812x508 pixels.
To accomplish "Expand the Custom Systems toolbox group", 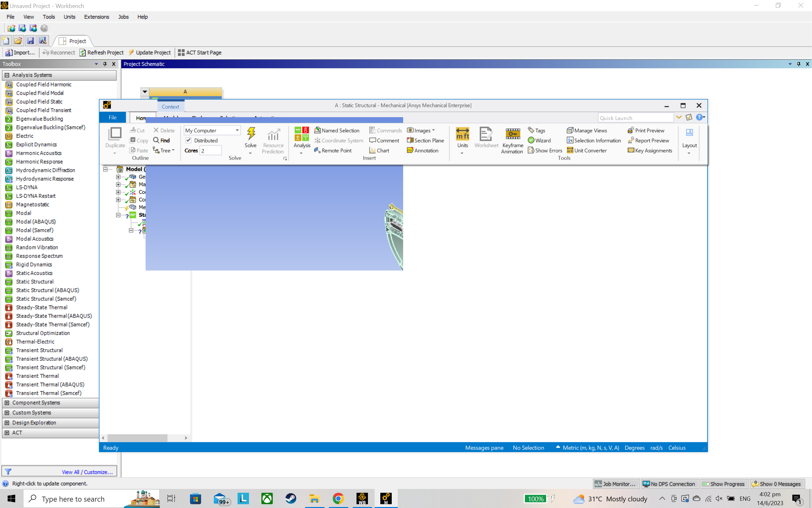I will pyautogui.click(x=7, y=412).
